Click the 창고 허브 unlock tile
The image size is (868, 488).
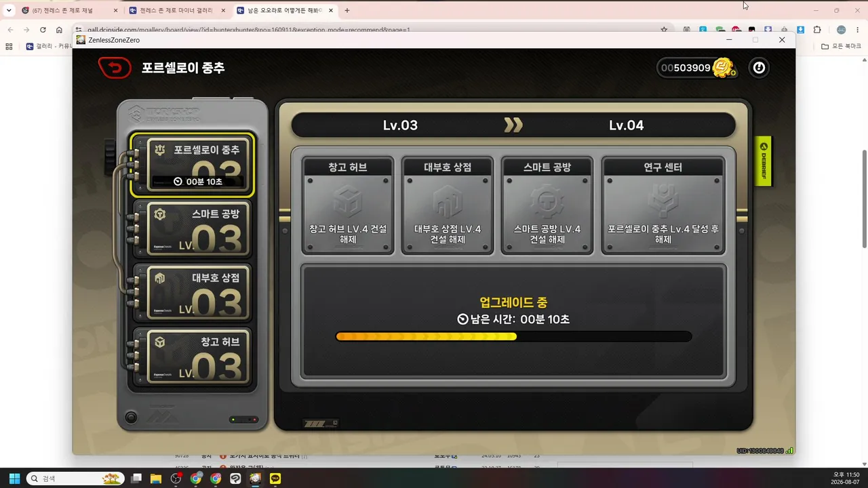[348, 206]
